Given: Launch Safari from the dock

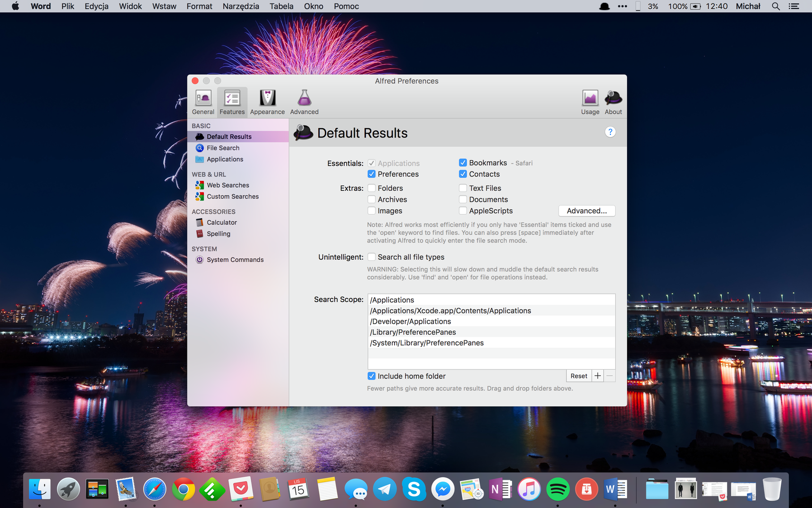Looking at the screenshot, I should click(154, 489).
